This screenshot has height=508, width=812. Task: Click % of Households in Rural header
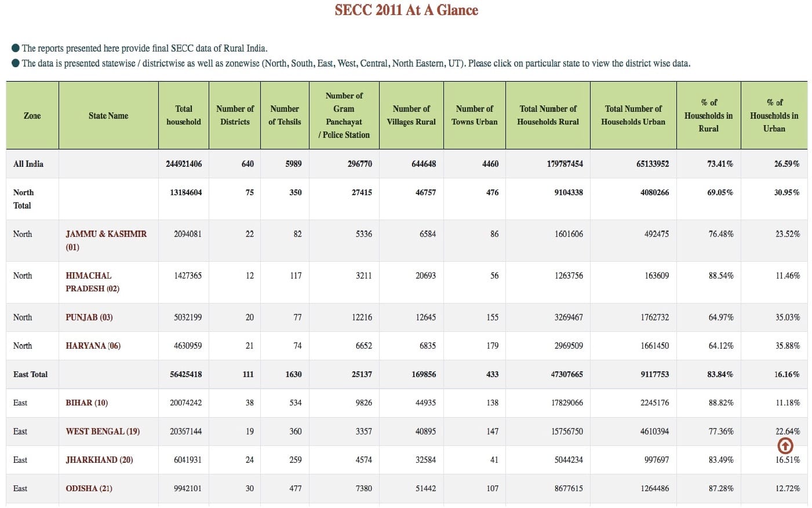[x=709, y=115]
